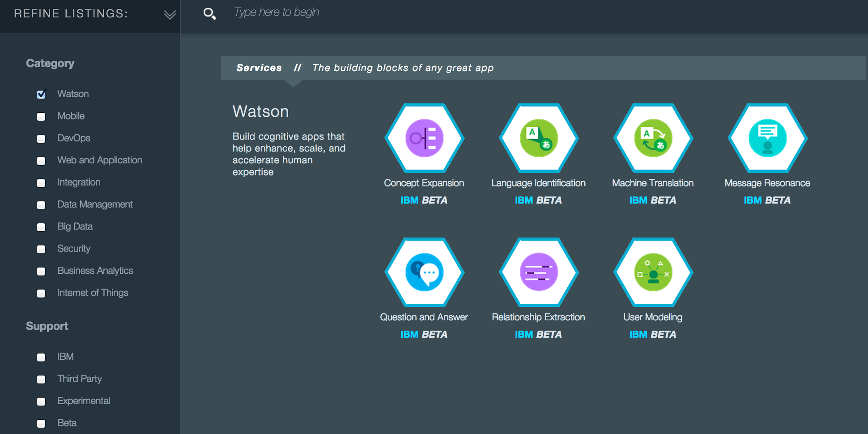
Task: Open the User Modeling service icon
Action: point(653,272)
